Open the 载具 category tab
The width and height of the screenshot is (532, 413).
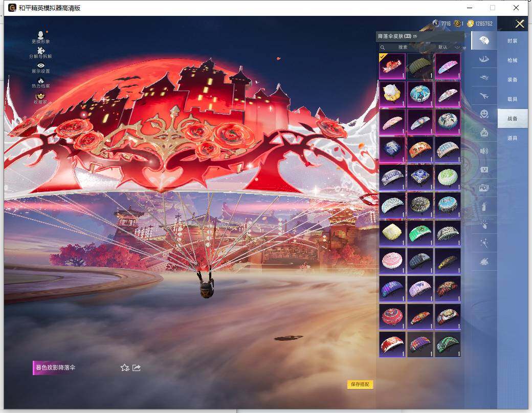[x=512, y=99]
